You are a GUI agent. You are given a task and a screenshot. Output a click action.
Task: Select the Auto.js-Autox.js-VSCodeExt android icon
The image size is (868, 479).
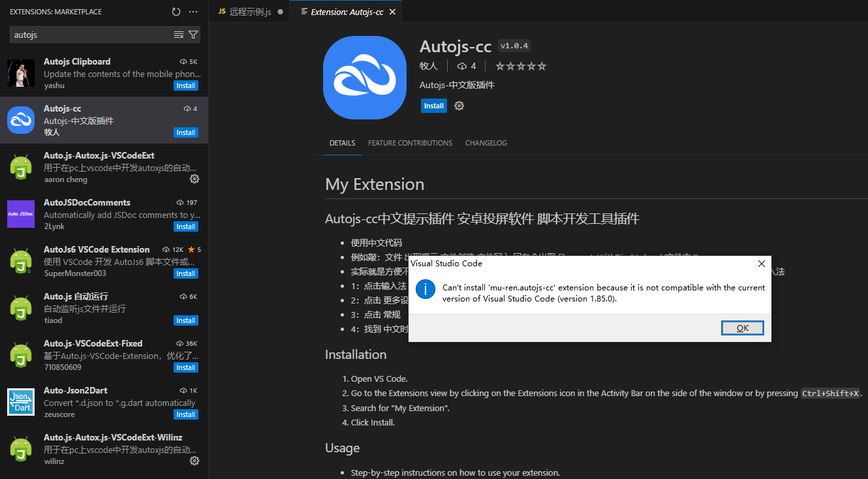(21, 167)
